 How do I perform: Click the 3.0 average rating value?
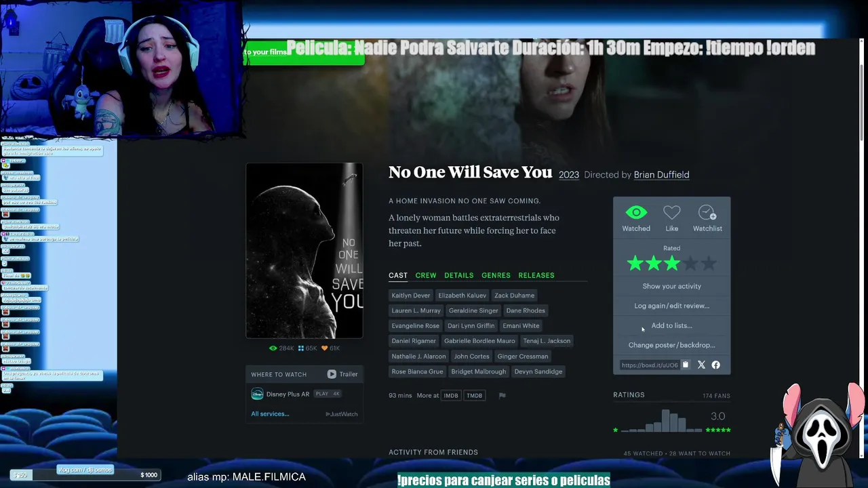718,416
